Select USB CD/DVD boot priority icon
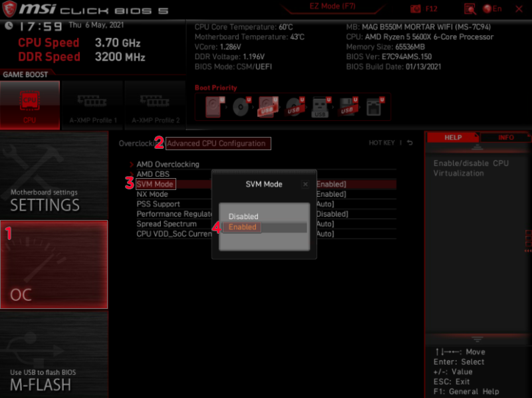This screenshot has height=398, width=532. (x=295, y=107)
